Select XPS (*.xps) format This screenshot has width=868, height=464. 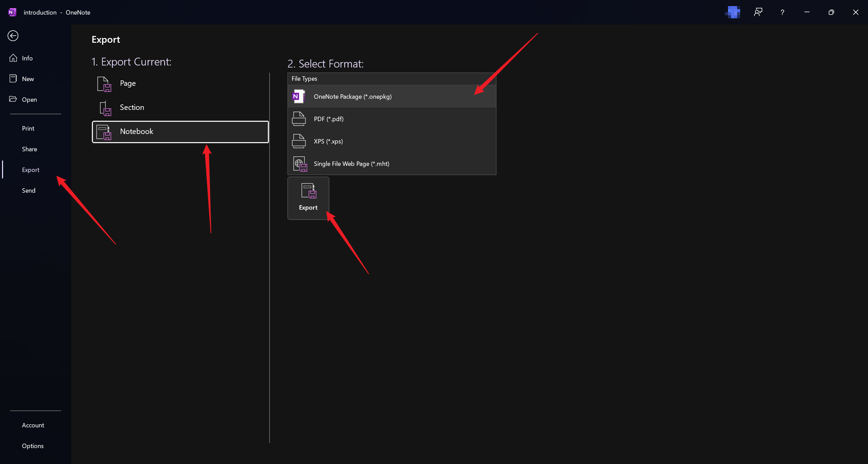392,141
